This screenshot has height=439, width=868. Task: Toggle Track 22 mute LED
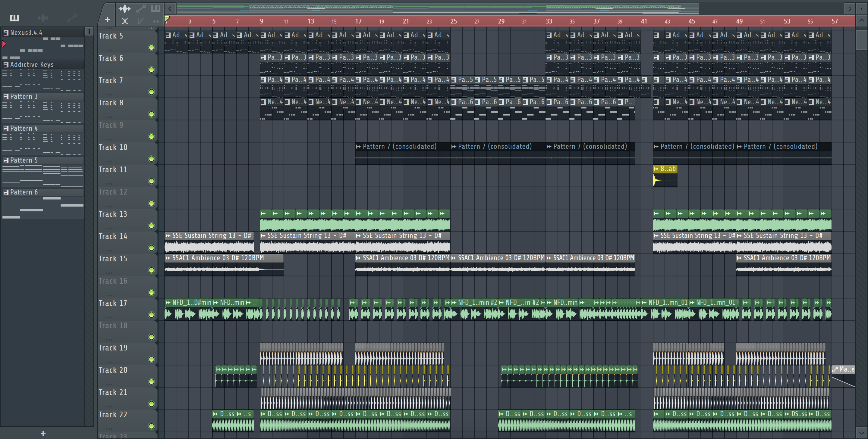[152, 426]
